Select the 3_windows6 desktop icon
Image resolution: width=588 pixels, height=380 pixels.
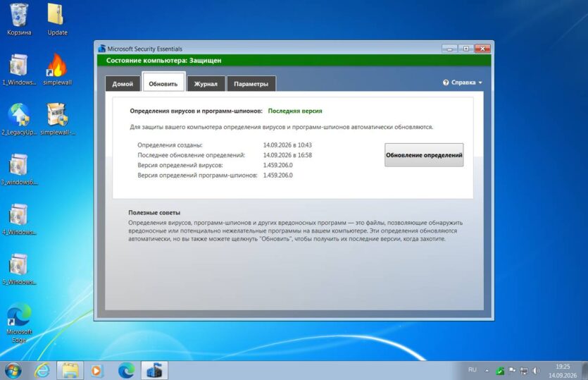pyautogui.click(x=19, y=169)
